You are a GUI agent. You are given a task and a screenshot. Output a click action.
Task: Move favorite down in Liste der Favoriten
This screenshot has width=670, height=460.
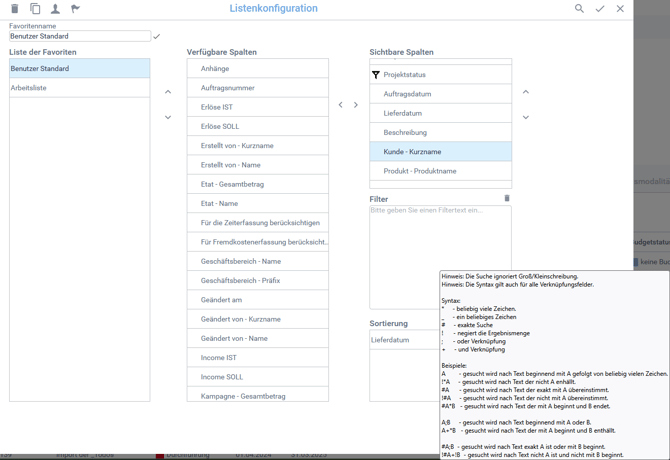[168, 117]
